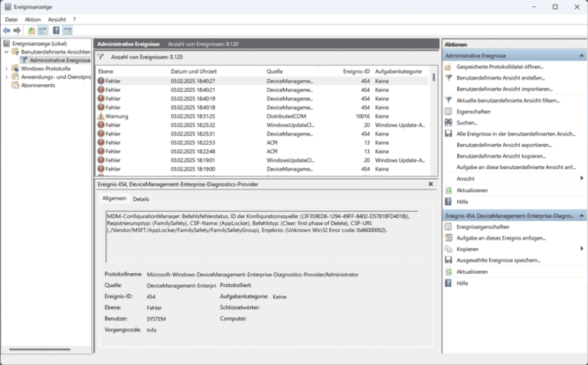Image resolution: width=588 pixels, height=365 pixels.
Task: Click filter icon beside Aktuelle benutzerdefinierte Ansicht filtern
Action: click(448, 100)
